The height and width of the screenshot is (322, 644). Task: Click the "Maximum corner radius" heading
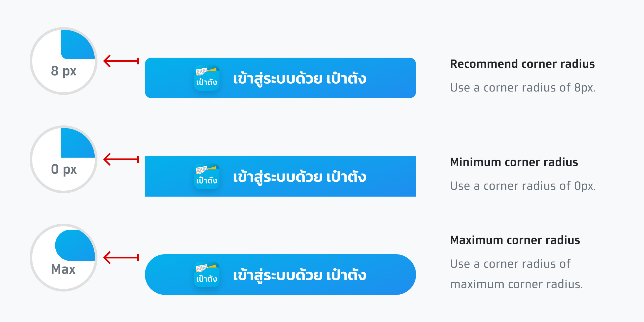coord(515,240)
